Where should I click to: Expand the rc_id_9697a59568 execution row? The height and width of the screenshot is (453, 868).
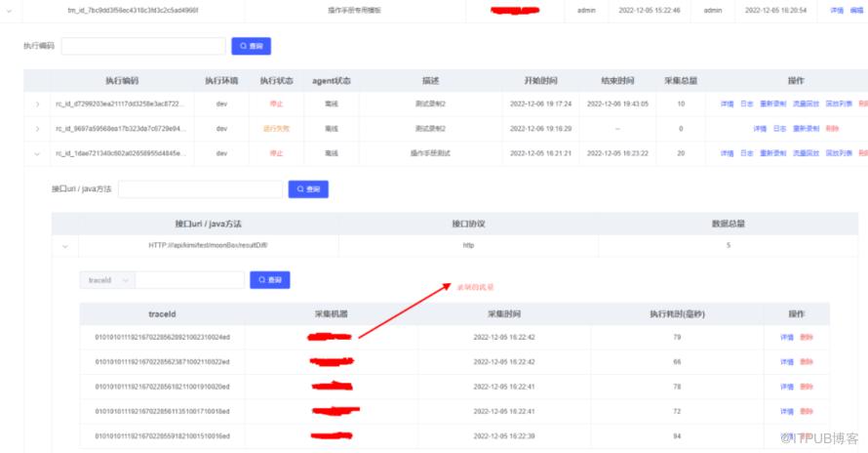coord(37,128)
